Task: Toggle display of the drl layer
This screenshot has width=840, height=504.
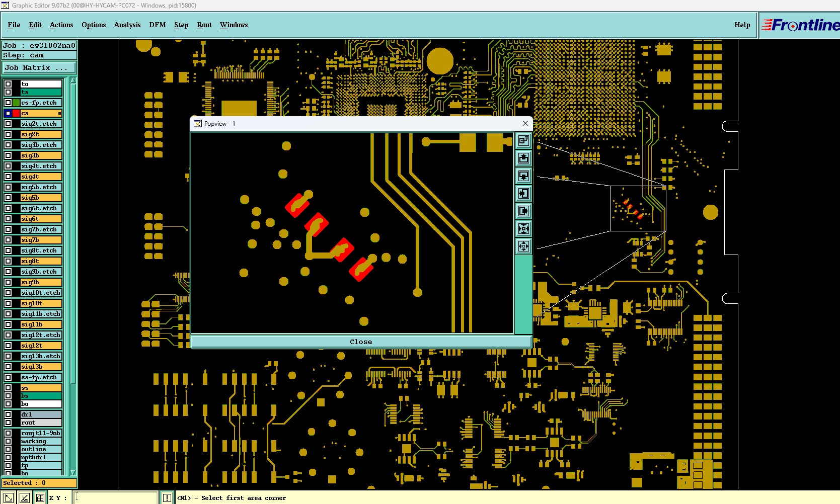Action: click(x=8, y=414)
